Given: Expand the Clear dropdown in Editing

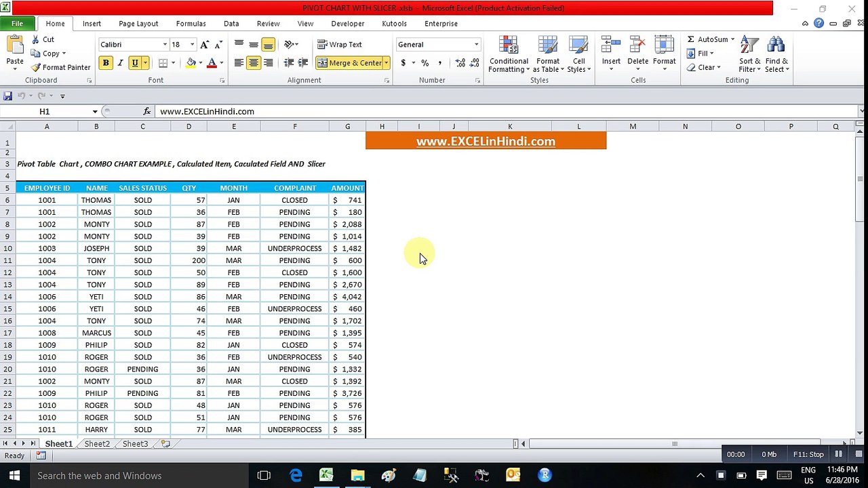Looking at the screenshot, I should pos(718,68).
